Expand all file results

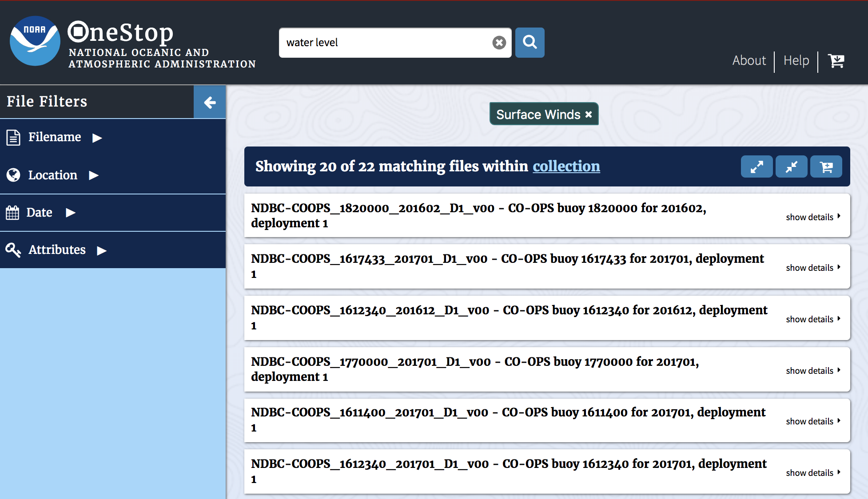coord(757,166)
